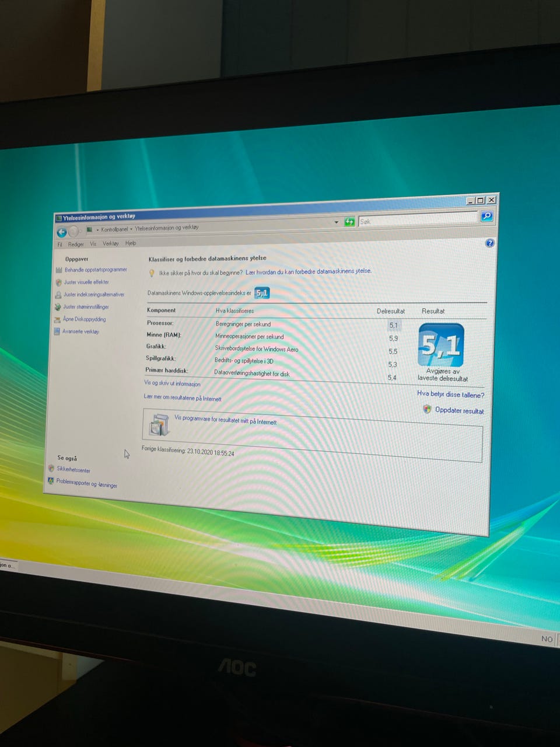Image resolution: width=560 pixels, height=747 pixels.
Task: Click the Kontrollpanel breadcrumb
Action: point(114,229)
